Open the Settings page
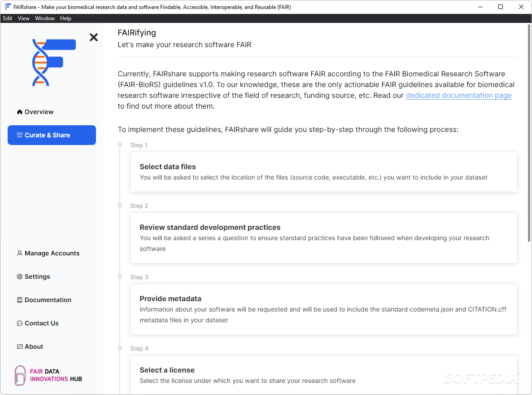The width and height of the screenshot is (532, 395). point(52,276)
